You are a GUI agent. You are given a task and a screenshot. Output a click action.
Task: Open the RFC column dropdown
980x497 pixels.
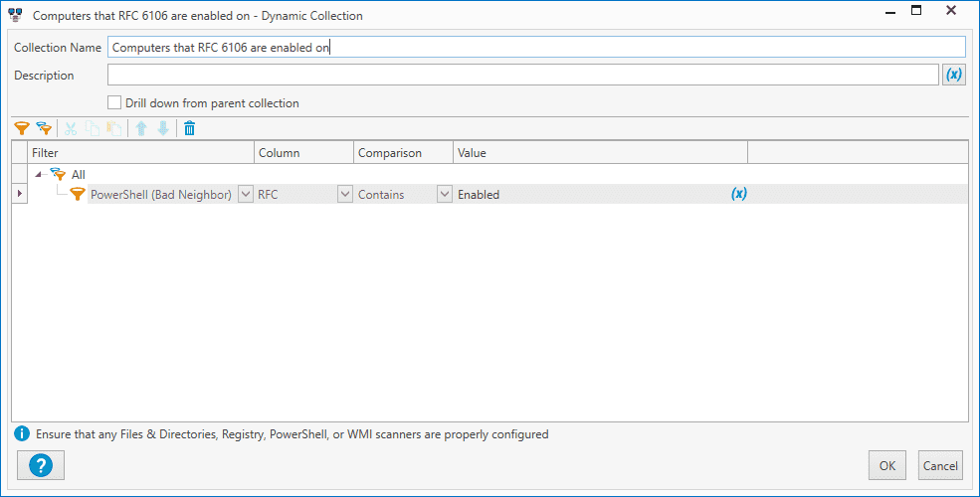(x=345, y=194)
